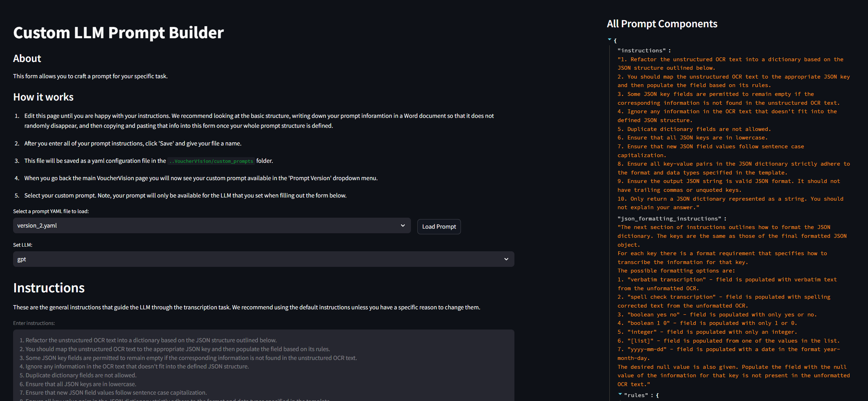Click the All Prompt Components heading
Viewport: 868px width, 401px height.
(662, 24)
